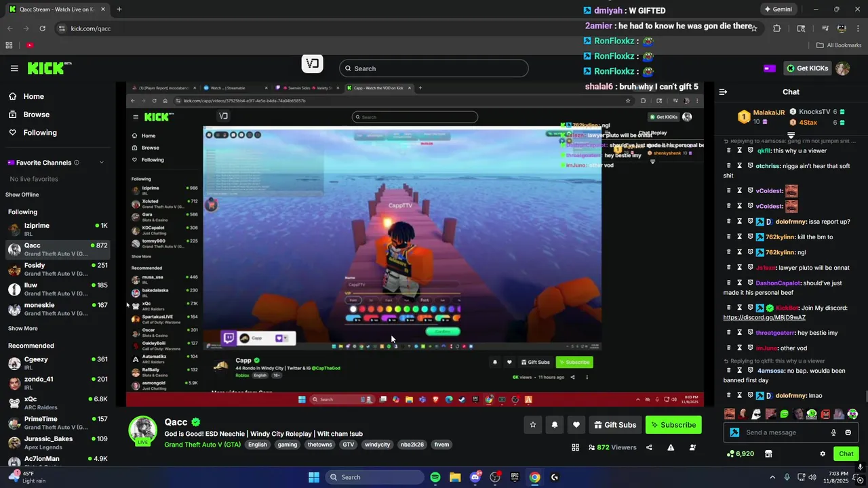The width and height of the screenshot is (868, 488).
Task: Open Chrome apps grid in bookmarks bar
Action: pos(9,45)
